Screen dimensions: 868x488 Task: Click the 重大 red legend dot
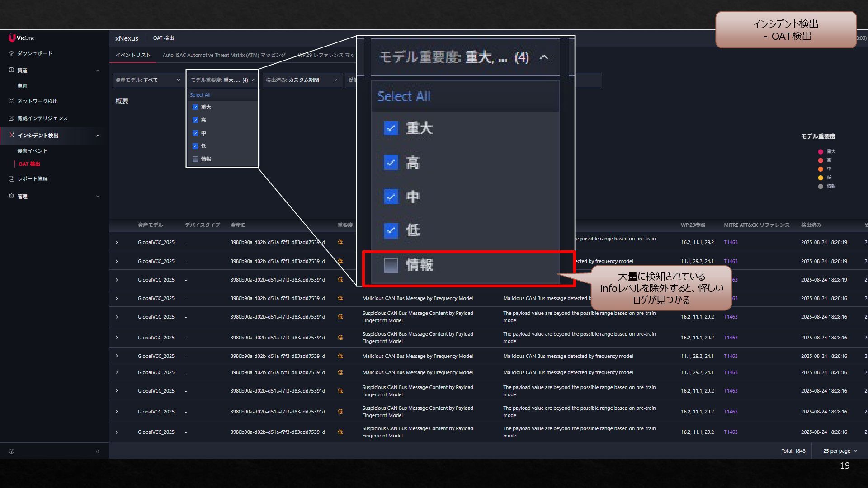[820, 152]
